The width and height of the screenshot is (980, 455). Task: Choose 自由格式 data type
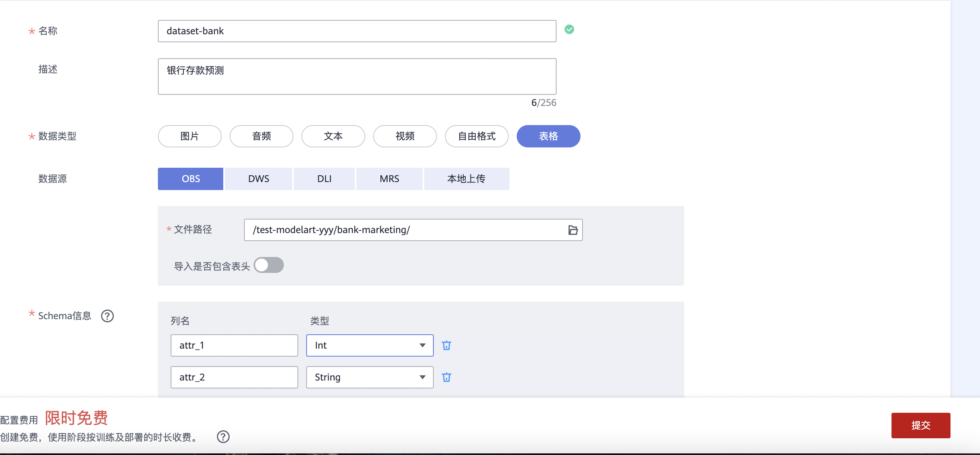point(476,136)
